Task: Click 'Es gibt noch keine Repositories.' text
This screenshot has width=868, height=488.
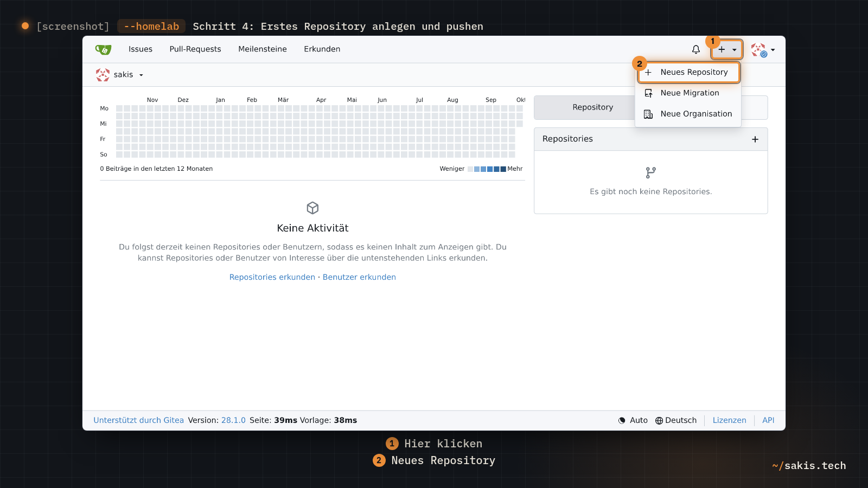Action: point(651,192)
